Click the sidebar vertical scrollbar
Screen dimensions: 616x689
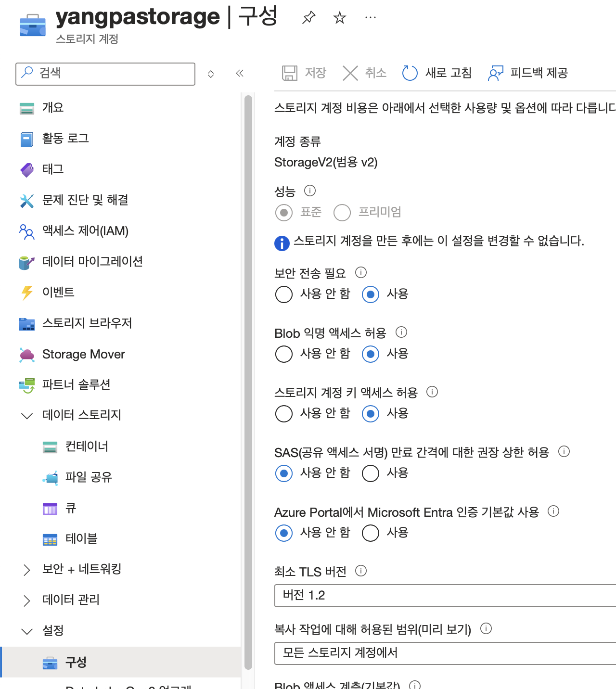248,383
